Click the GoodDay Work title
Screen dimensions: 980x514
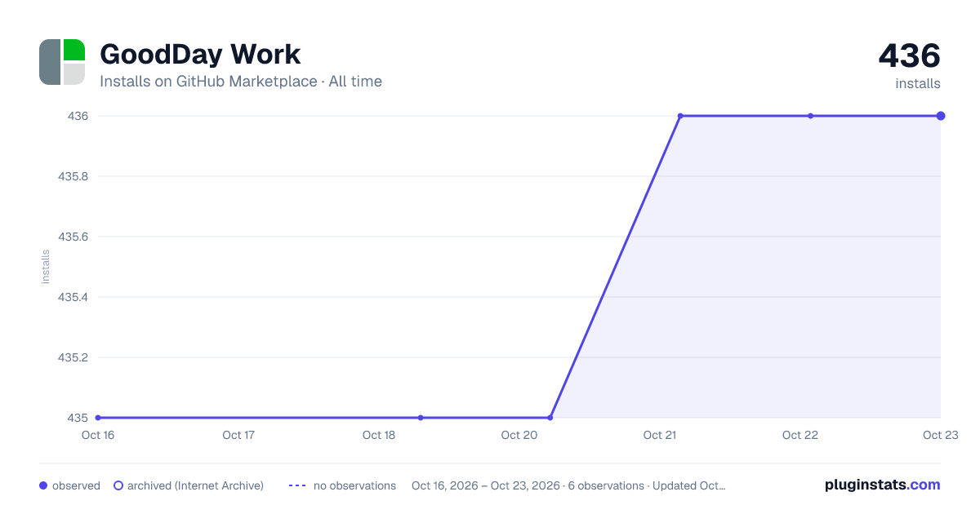coord(200,54)
